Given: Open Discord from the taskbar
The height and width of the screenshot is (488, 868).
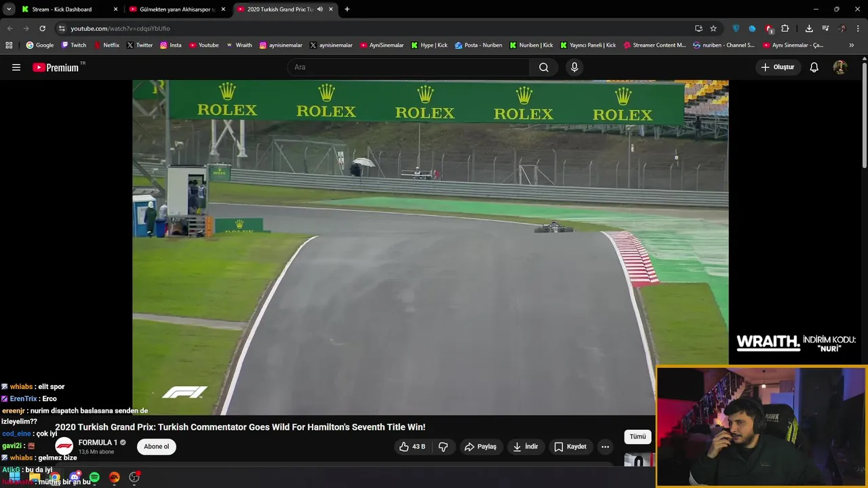Looking at the screenshot, I should (75, 477).
